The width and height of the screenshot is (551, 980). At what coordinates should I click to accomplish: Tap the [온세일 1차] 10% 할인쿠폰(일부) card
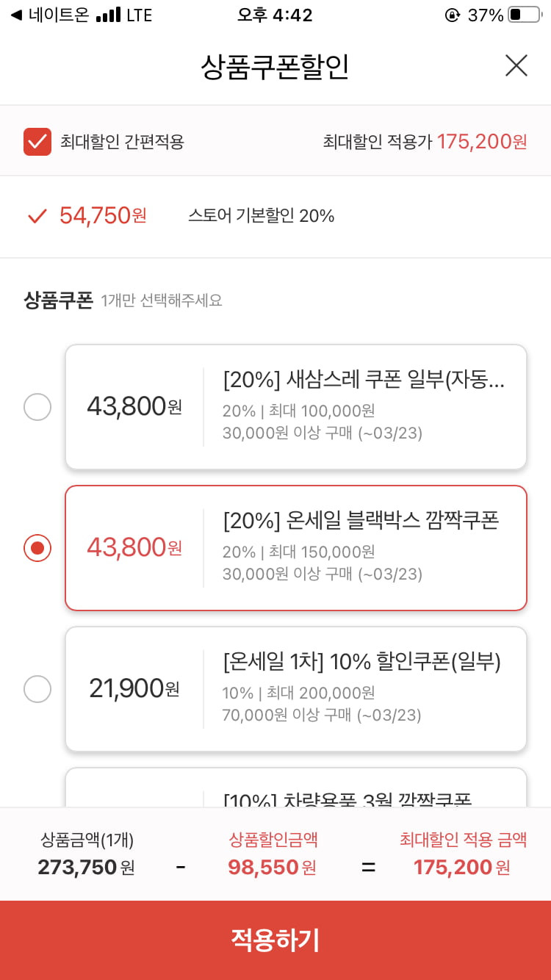(296, 689)
